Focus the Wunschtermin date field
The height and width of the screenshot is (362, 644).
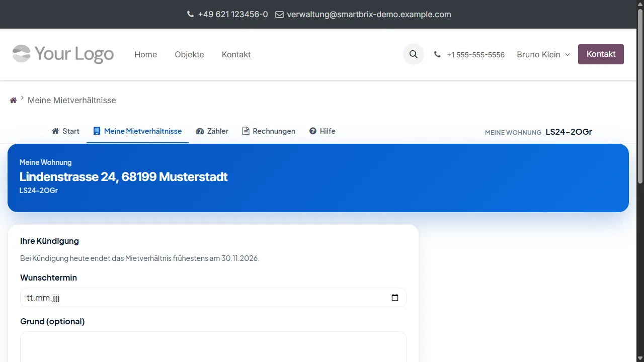point(213,298)
